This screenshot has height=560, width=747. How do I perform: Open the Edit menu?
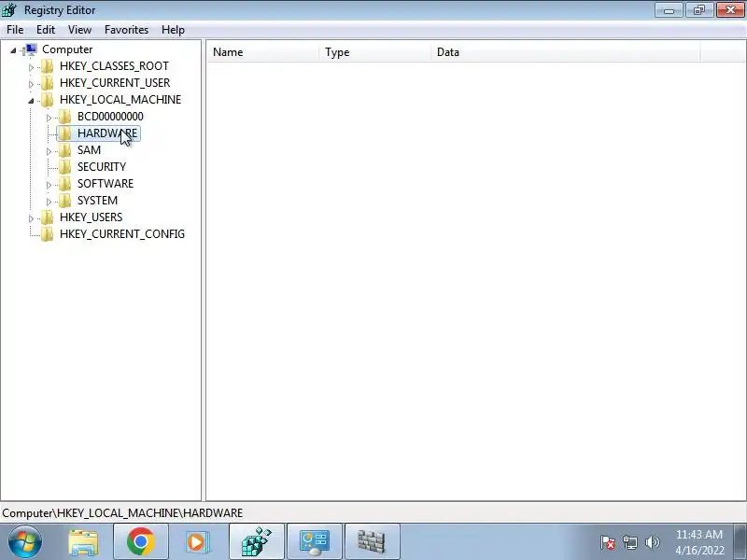[x=45, y=30]
